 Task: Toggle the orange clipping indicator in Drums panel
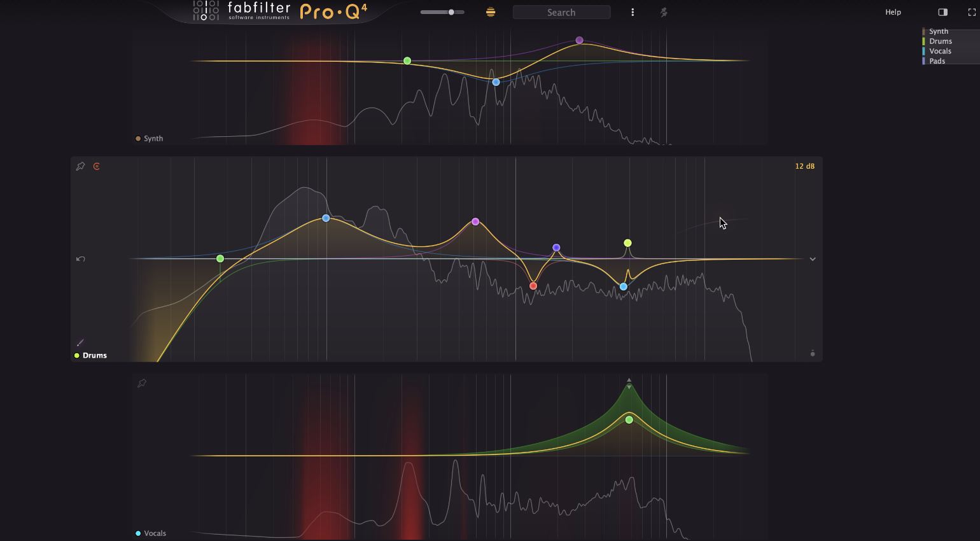(x=97, y=166)
